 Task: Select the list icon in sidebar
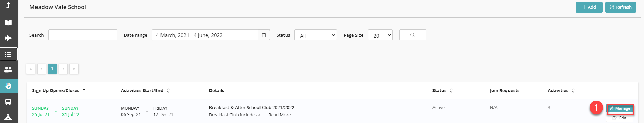tap(8, 54)
